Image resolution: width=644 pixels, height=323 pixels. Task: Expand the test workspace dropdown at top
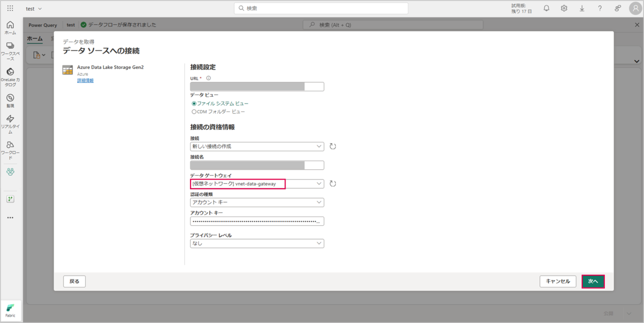coord(34,9)
